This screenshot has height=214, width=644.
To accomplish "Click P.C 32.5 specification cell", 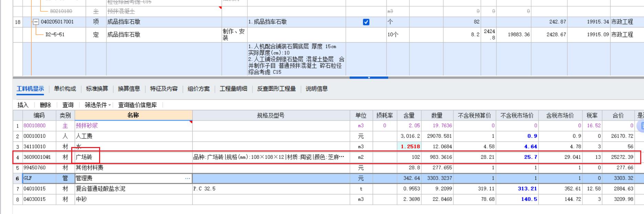I will click(x=271, y=189).
